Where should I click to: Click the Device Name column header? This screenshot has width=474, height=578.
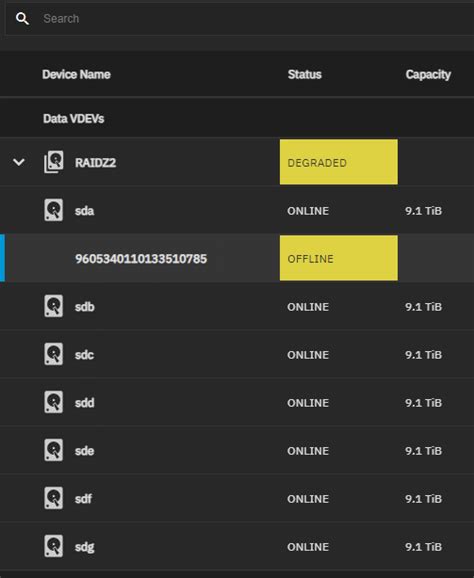click(76, 74)
